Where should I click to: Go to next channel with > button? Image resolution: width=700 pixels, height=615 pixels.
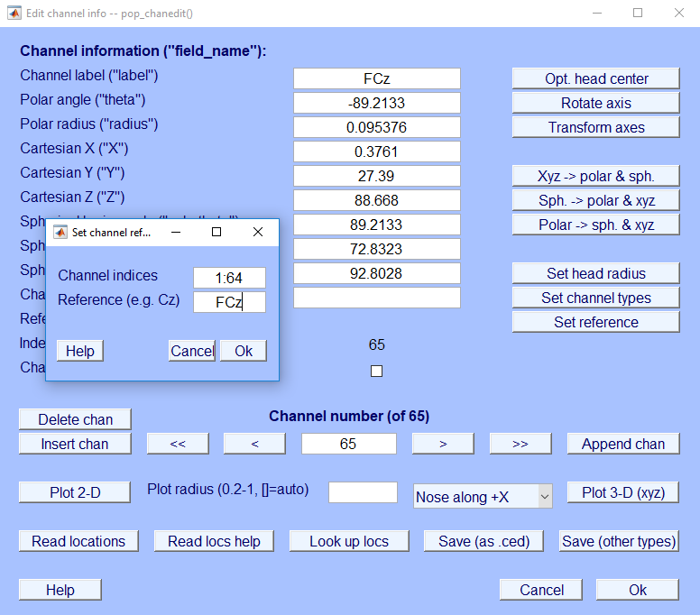443,444
